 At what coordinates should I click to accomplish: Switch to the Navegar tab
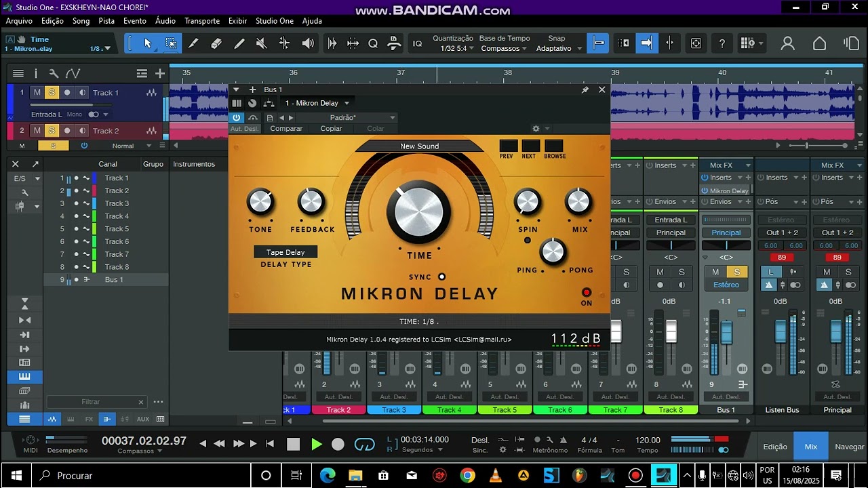point(849,447)
